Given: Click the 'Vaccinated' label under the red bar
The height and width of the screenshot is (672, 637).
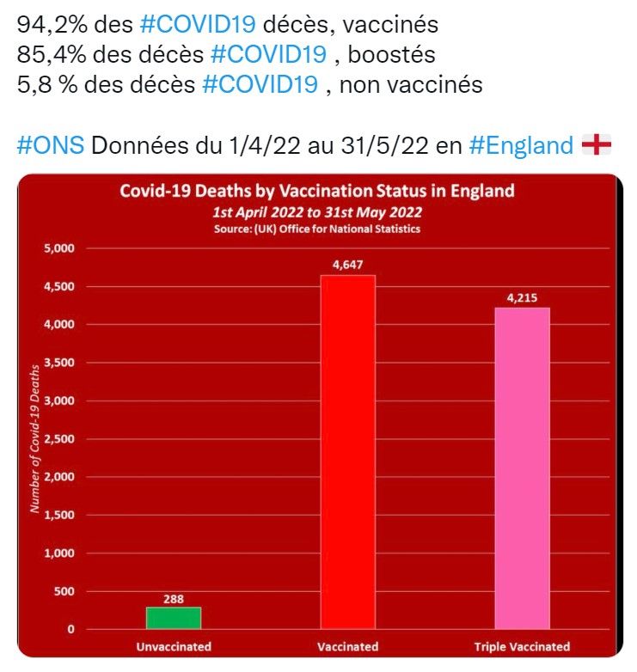Looking at the screenshot, I should [347, 646].
